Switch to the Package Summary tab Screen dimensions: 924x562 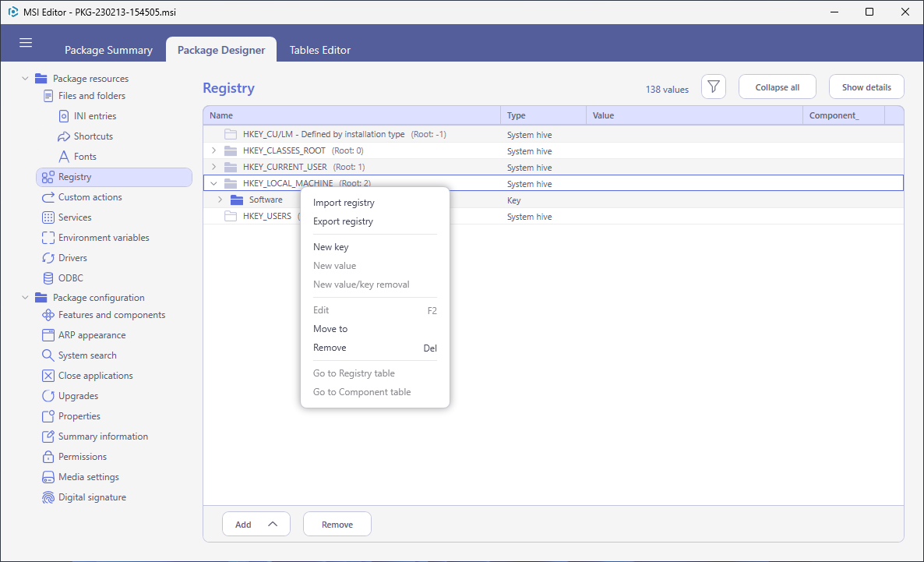pos(108,50)
